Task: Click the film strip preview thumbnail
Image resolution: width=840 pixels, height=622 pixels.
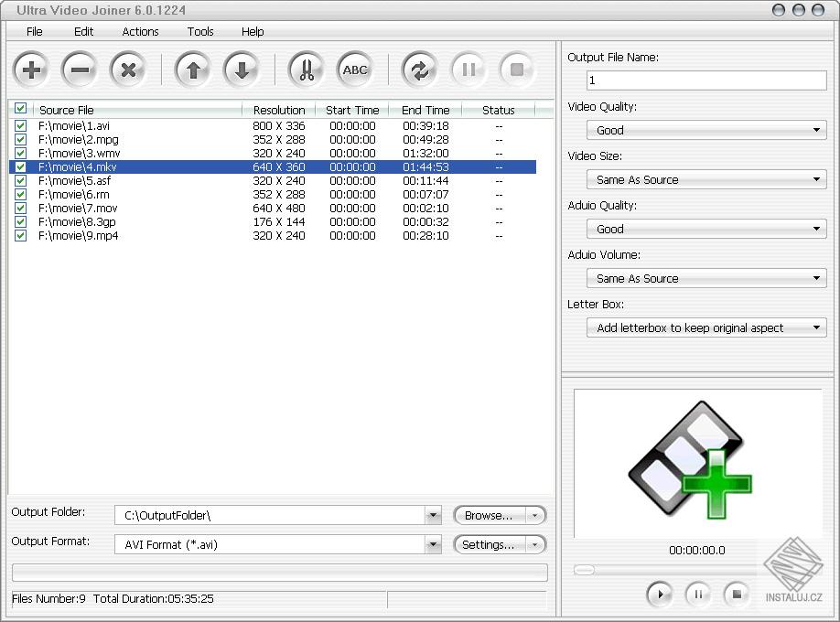Action: coord(690,460)
